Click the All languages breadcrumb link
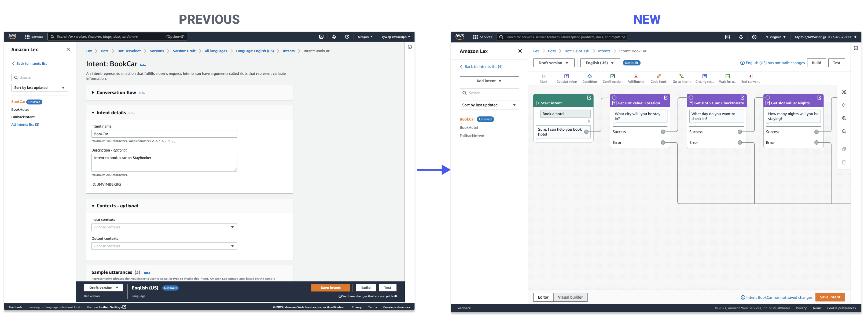The image size is (868, 323). click(216, 51)
